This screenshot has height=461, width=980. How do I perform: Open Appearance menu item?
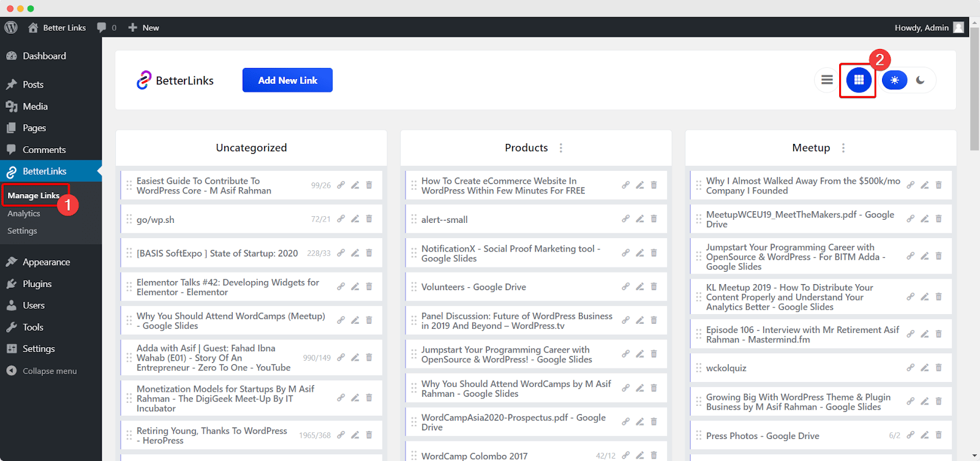(x=51, y=262)
